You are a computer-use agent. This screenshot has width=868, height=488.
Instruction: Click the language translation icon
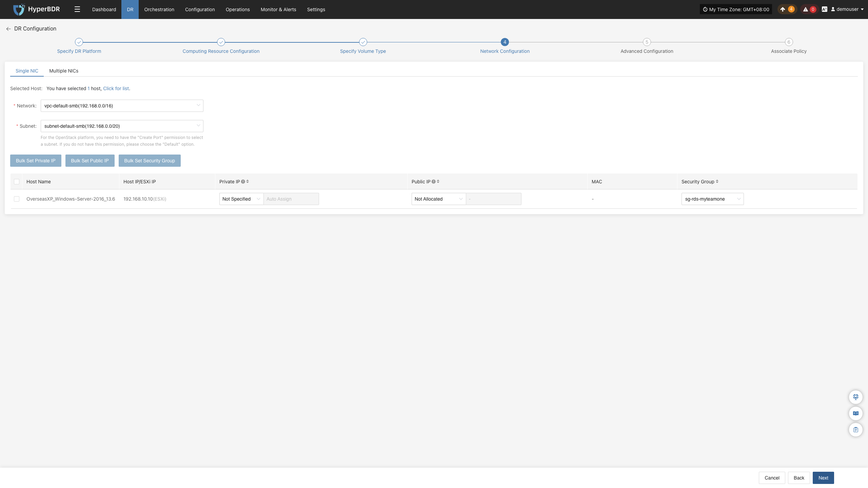tap(825, 9)
